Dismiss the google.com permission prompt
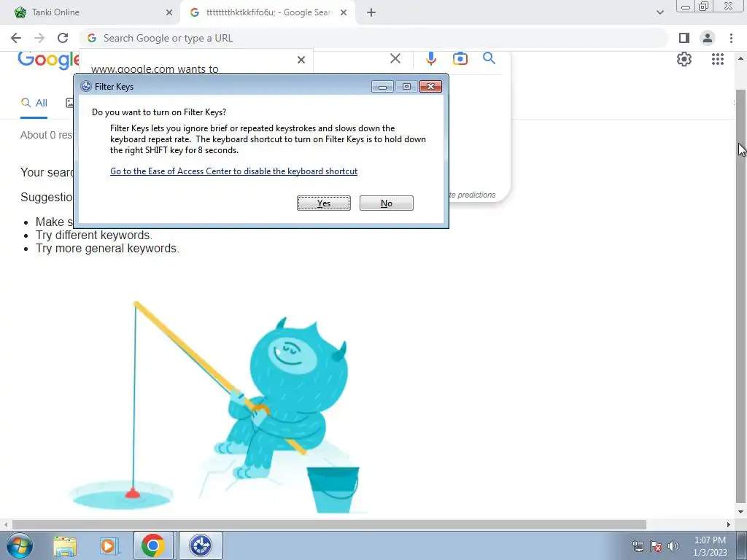747x560 pixels. tap(301, 60)
